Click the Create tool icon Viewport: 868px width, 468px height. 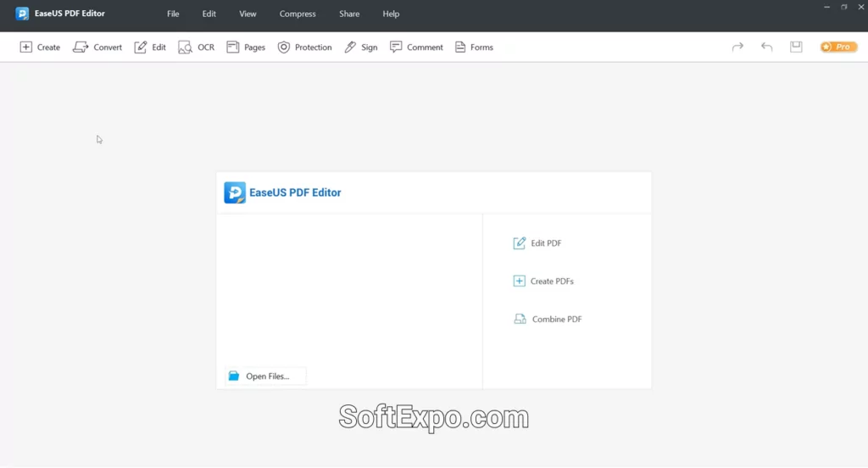[x=26, y=47]
